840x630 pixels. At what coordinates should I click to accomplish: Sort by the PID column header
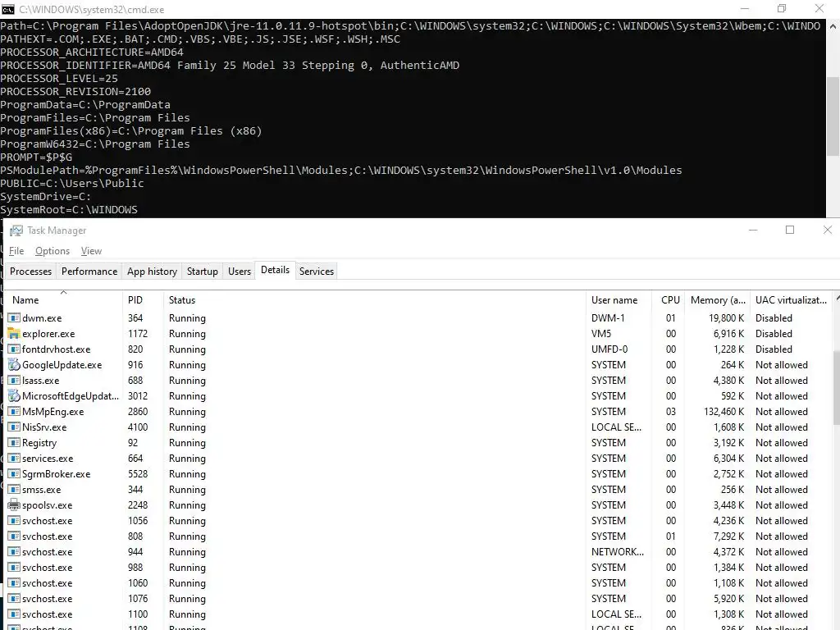[x=143, y=300]
